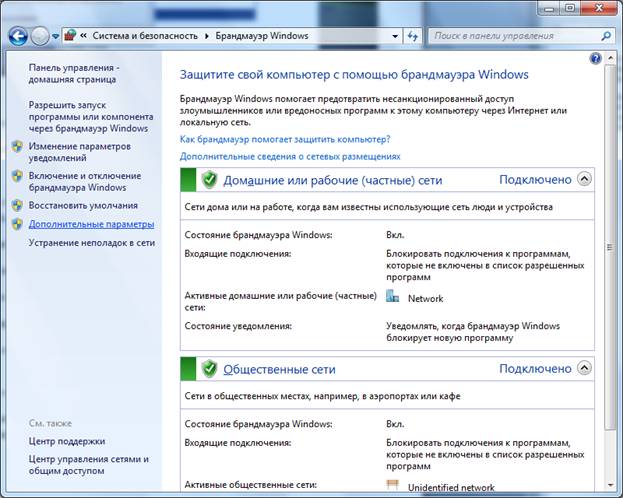Expand the double-chevron breadcrumb overflow
Screen dimensions: 623x498
(83, 36)
